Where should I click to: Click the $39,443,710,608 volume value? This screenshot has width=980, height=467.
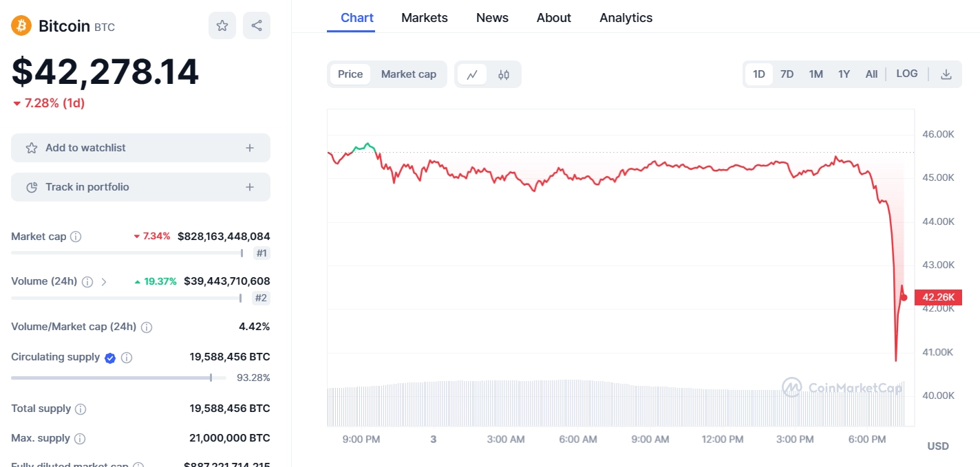tap(227, 281)
